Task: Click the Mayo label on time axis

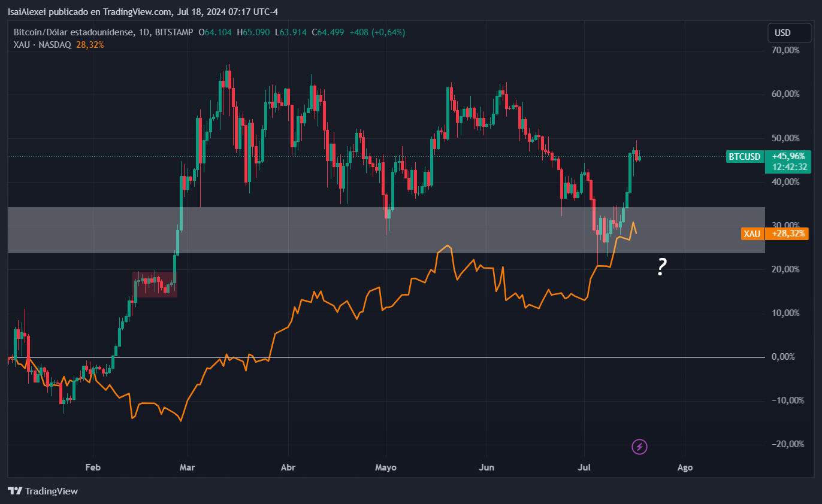Action: (x=386, y=467)
